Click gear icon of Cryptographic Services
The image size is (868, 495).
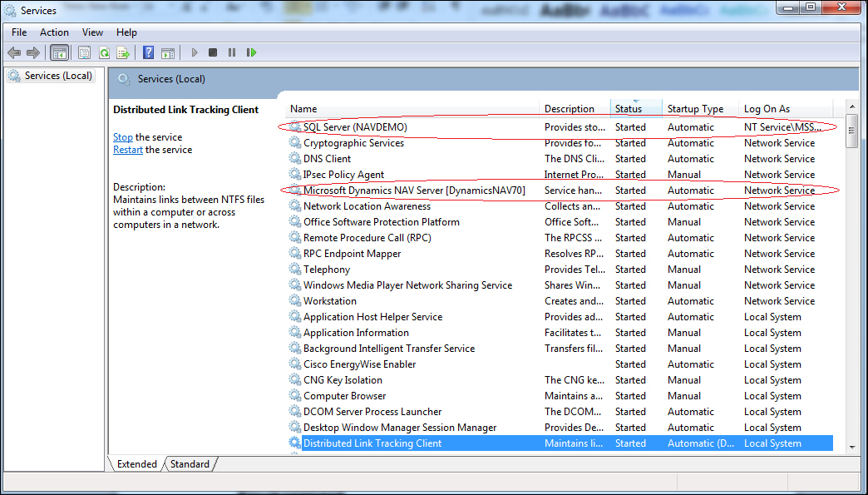[x=295, y=143]
